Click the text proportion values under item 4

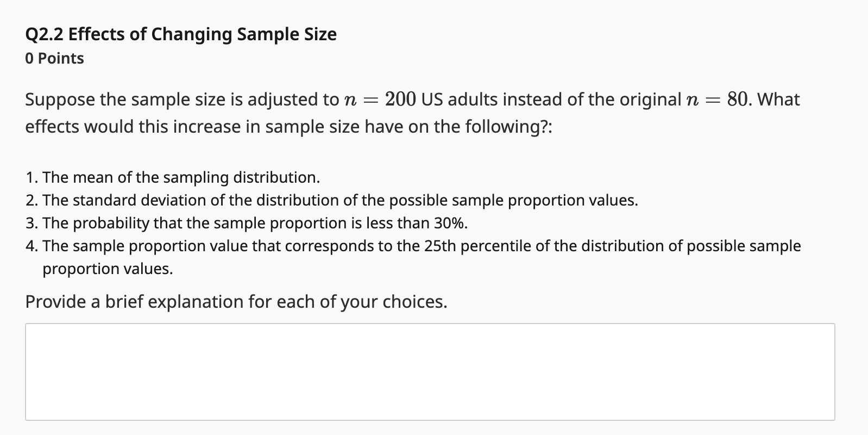pyautogui.click(x=108, y=269)
